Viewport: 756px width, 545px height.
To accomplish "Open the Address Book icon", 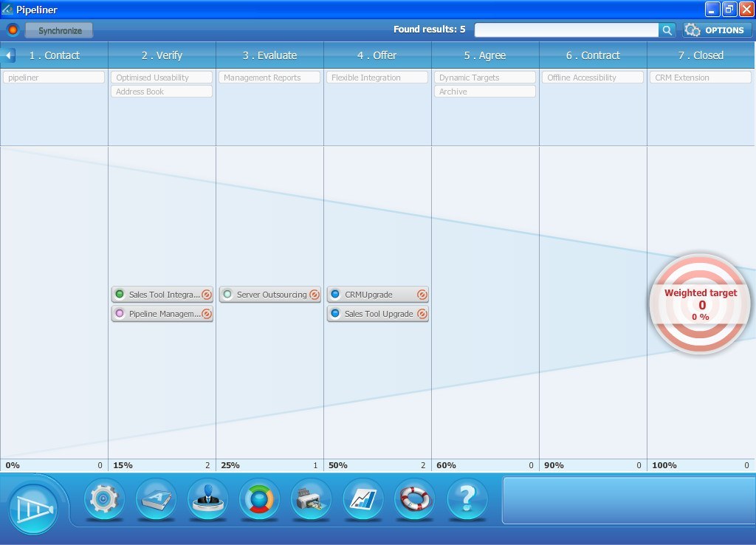I will (x=156, y=500).
